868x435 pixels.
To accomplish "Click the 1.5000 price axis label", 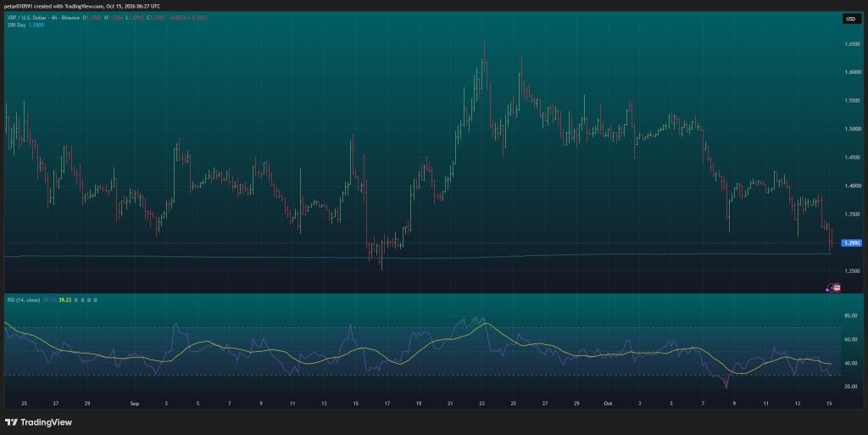I will point(851,129).
